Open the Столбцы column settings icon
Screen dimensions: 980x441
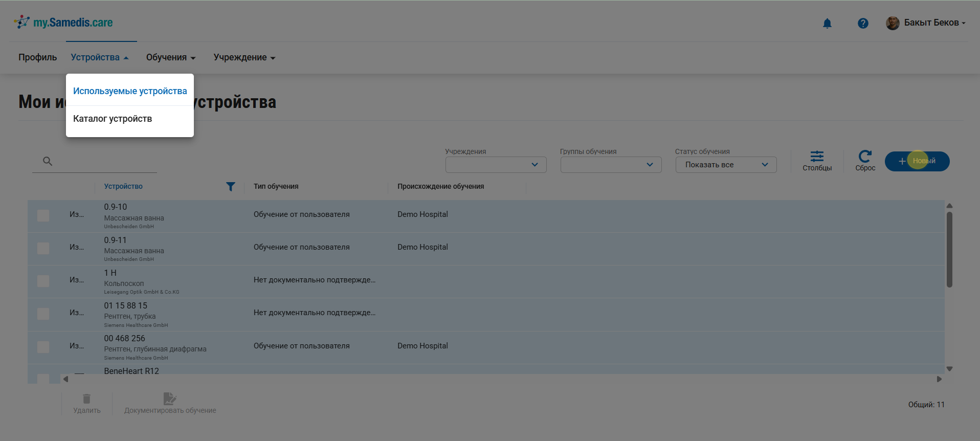(x=817, y=157)
